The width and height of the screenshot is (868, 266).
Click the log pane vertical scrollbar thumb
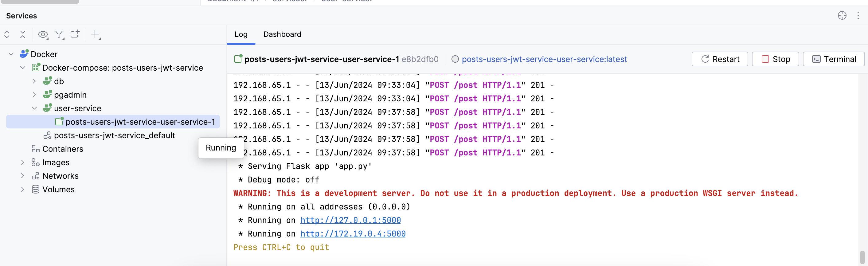(x=862, y=257)
